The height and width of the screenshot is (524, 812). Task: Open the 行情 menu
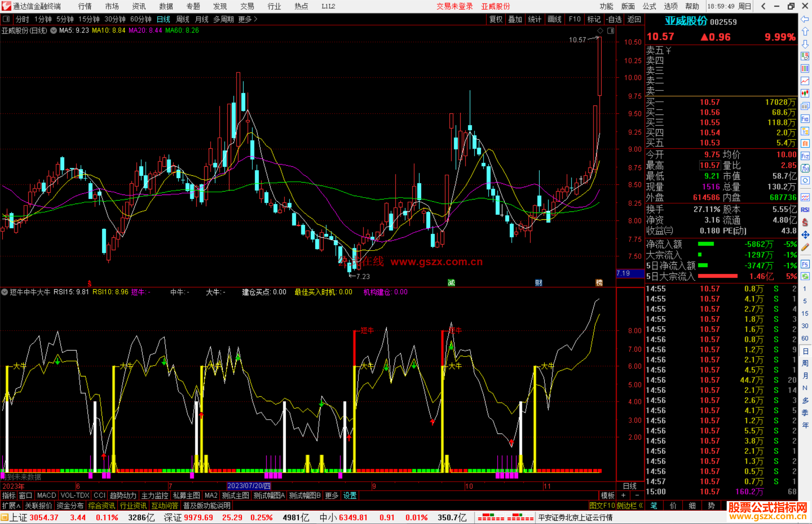point(85,6)
